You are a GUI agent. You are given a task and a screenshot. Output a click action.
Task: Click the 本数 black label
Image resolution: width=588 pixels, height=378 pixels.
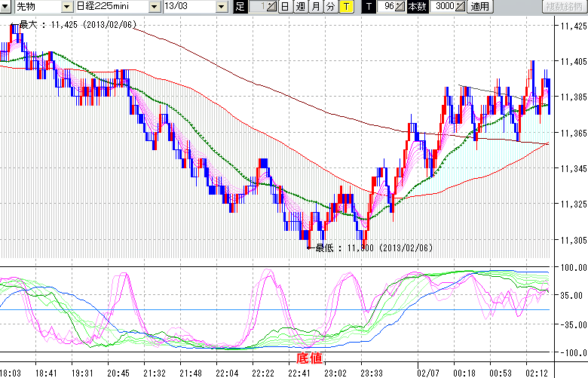click(417, 7)
